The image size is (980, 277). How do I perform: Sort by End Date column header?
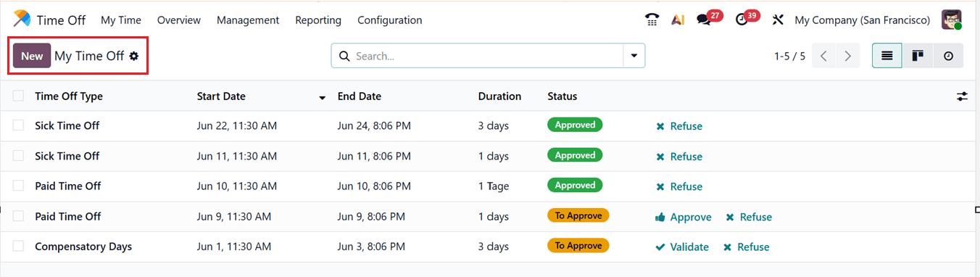point(360,96)
